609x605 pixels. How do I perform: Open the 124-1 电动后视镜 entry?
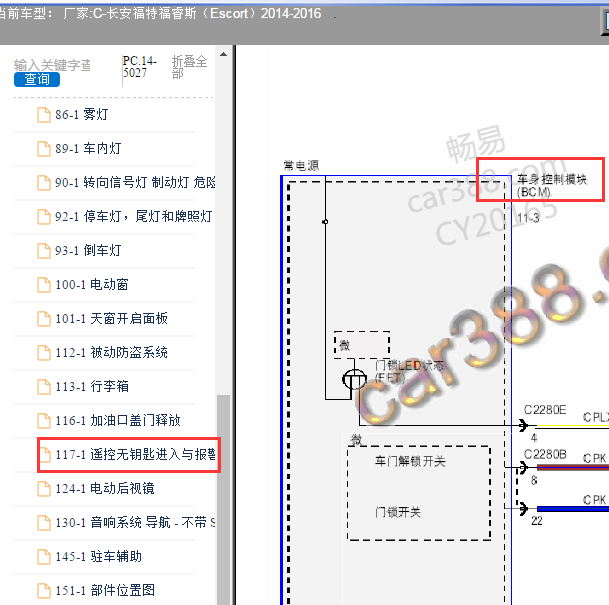click(x=104, y=489)
